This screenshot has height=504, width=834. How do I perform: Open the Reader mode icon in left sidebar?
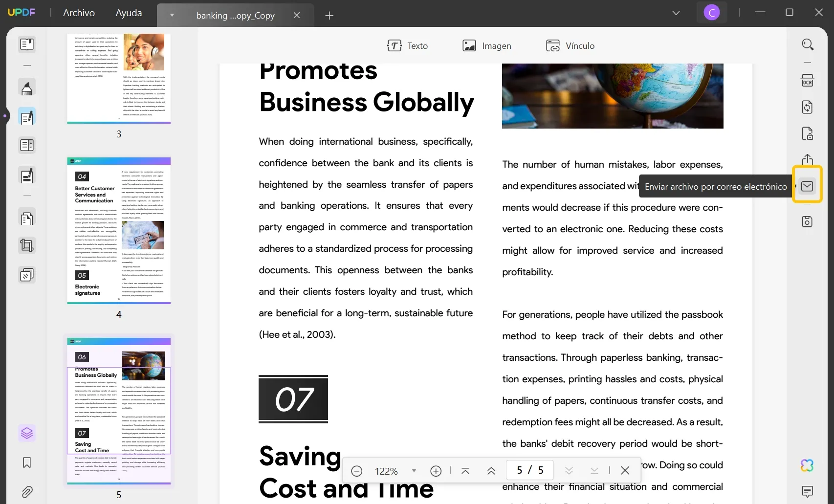pyautogui.click(x=27, y=44)
